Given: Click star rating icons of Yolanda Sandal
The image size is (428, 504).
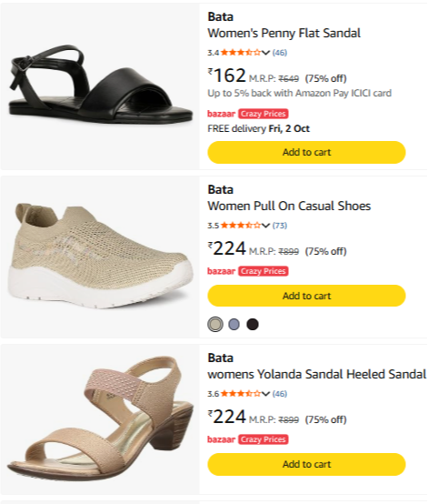Looking at the screenshot, I should (x=241, y=394).
